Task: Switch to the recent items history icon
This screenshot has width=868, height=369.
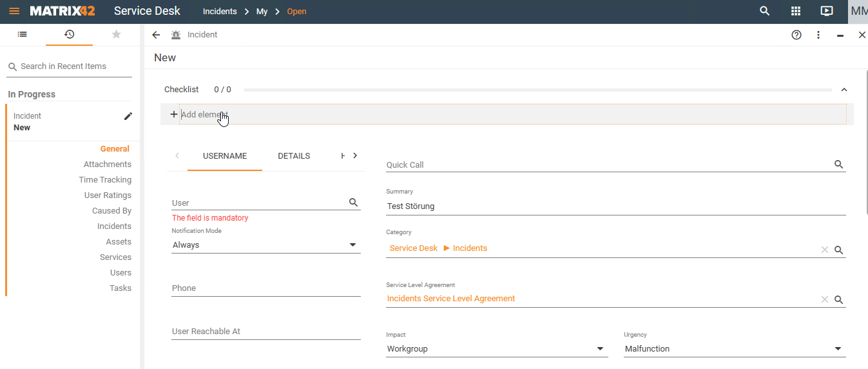Action: tap(69, 34)
